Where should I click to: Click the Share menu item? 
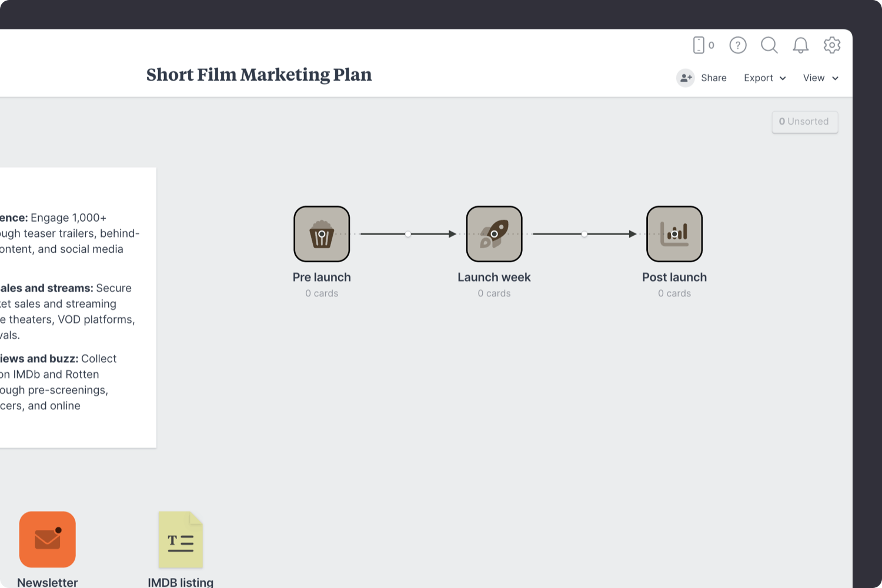[x=713, y=78]
